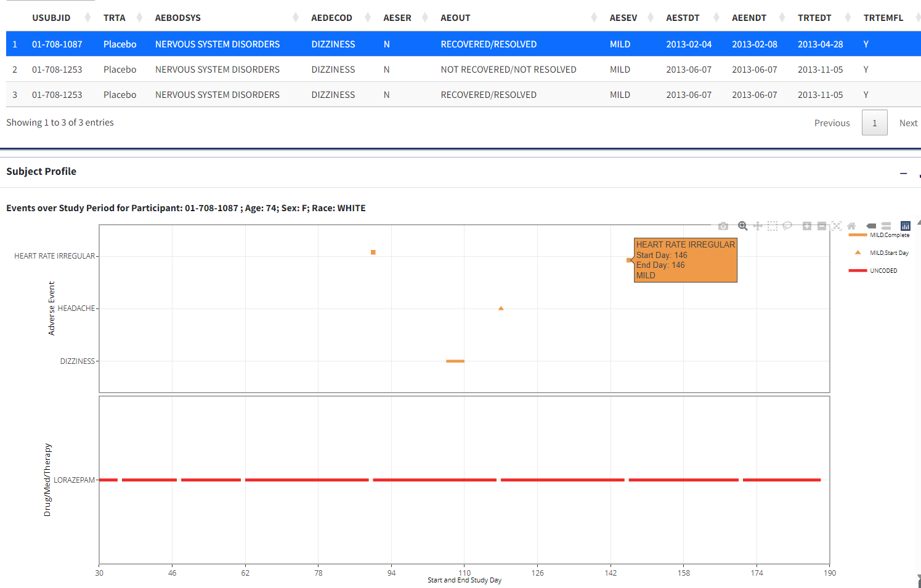The image size is (921, 588).
Task: Toggle MILD,Complete legend trace visibility
Action: (879, 235)
